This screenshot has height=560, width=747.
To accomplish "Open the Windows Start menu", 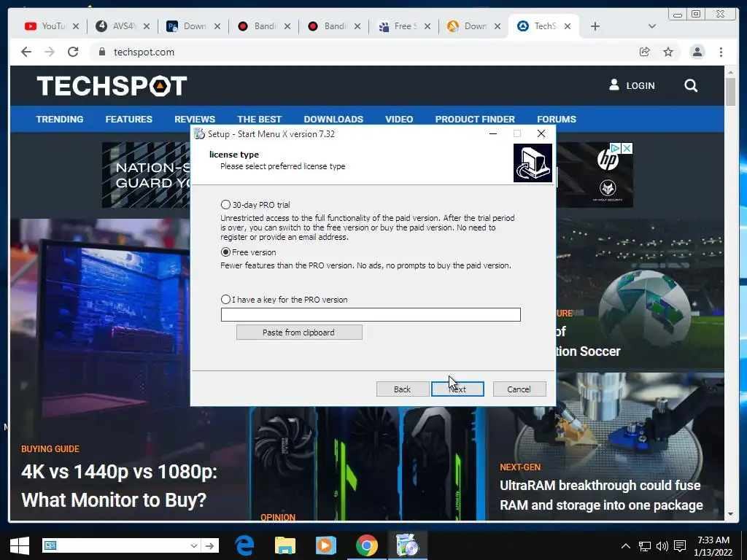I will [20, 545].
